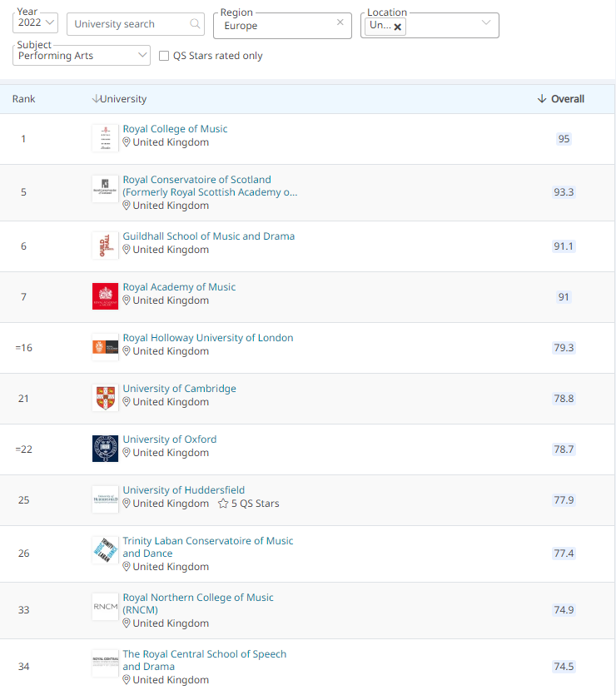Remove the Un... location tag
Image resolution: width=616 pixels, height=695 pixels.
pos(398,27)
